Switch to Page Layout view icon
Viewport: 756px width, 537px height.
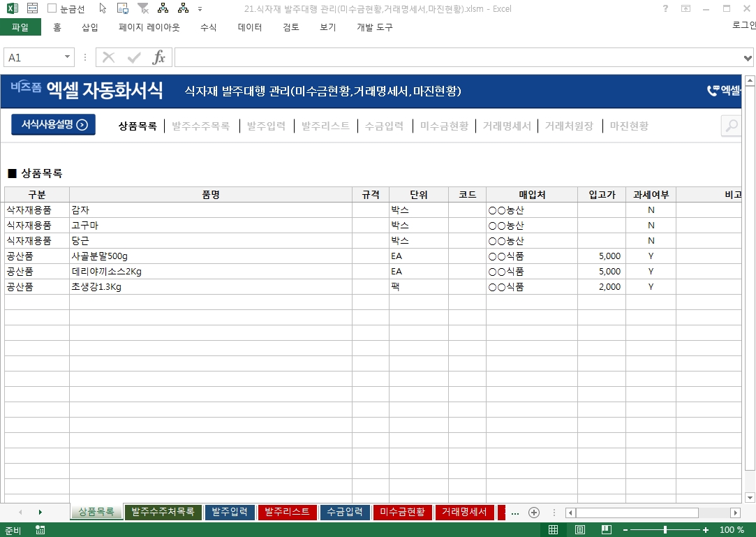[x=580, y=530]
